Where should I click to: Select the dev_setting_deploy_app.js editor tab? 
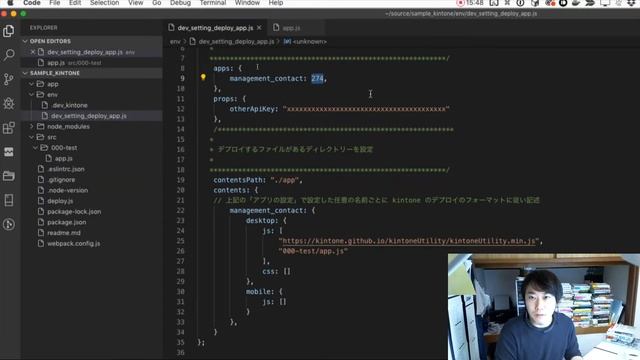point(215,28)
